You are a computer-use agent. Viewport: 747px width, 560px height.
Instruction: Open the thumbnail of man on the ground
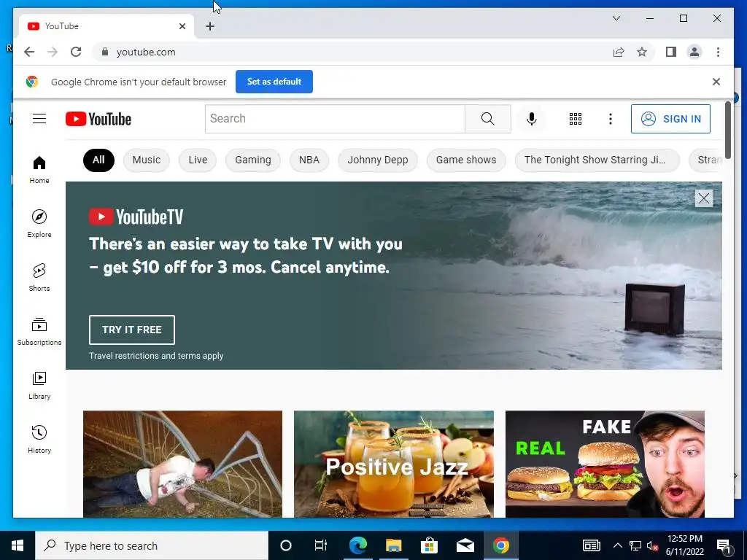click(182, 464)
